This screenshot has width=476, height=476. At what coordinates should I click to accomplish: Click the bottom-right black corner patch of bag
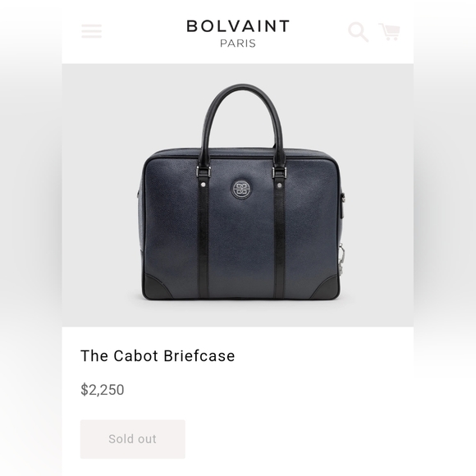pyautogui.click(x=327, y=287)
